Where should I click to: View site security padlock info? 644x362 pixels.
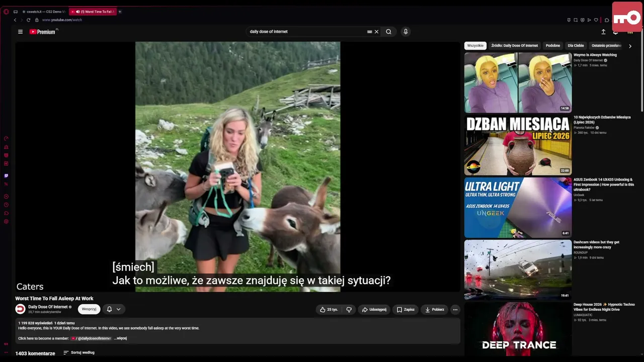[37, 20]
